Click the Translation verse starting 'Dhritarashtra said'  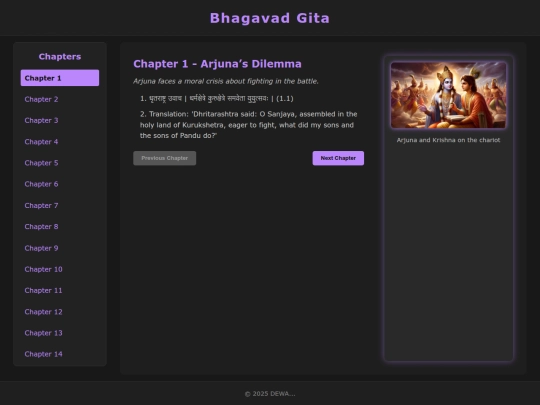point(248,125)
